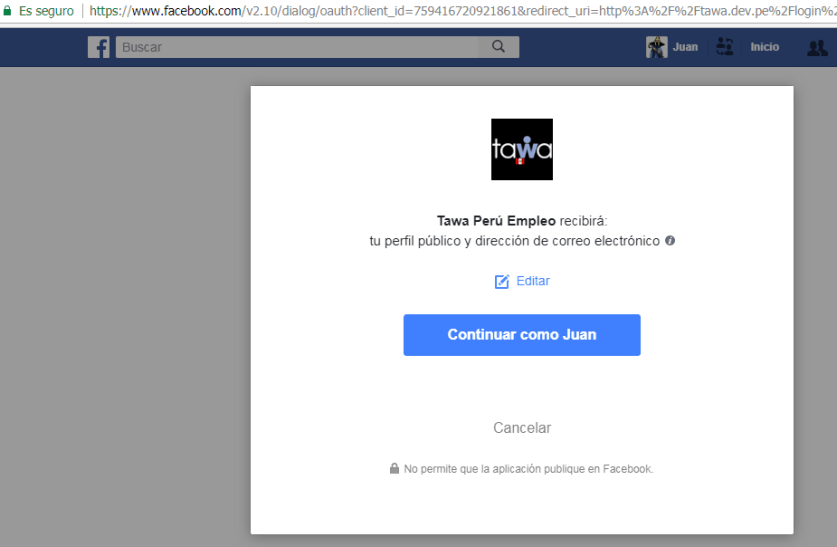Viewport: 837px width, 547px height.
Task: Open Juan's profile picture in the header
Action: [657, 47]
